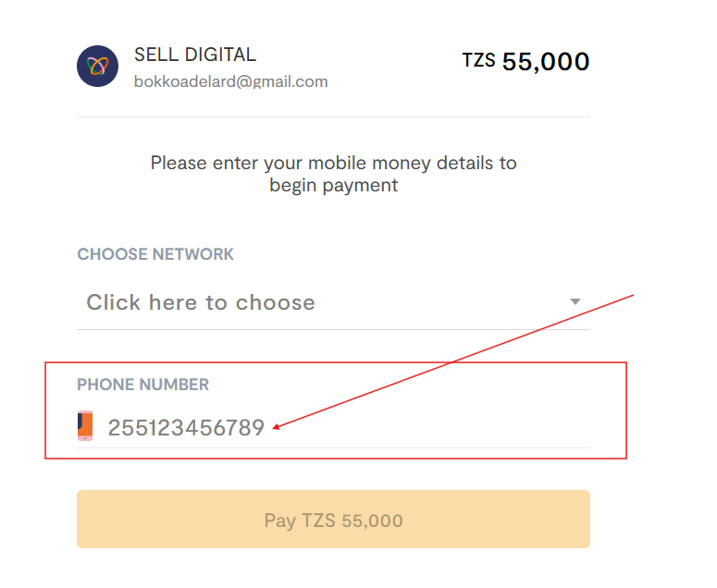Click the red arrow tip near phone number
Image resolution: width=717 pixels, height=588 pixels.
276,427
